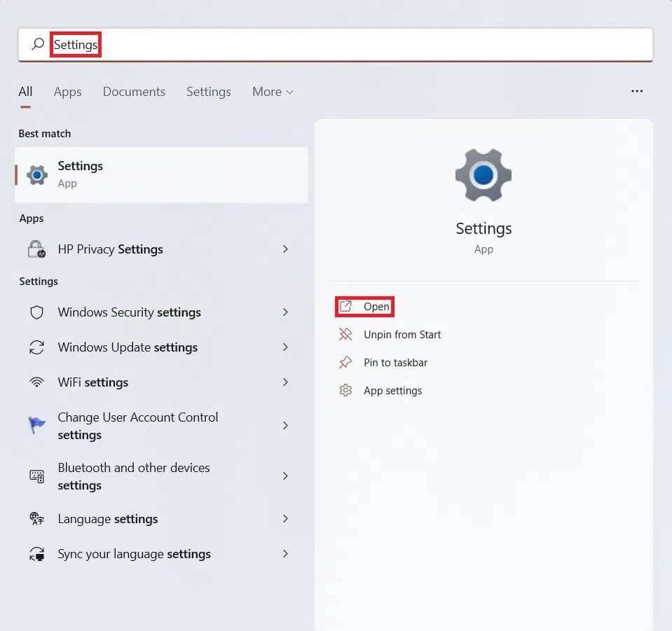
Task: Click the search magnifier icon
Action: click(x=38, y=44)
